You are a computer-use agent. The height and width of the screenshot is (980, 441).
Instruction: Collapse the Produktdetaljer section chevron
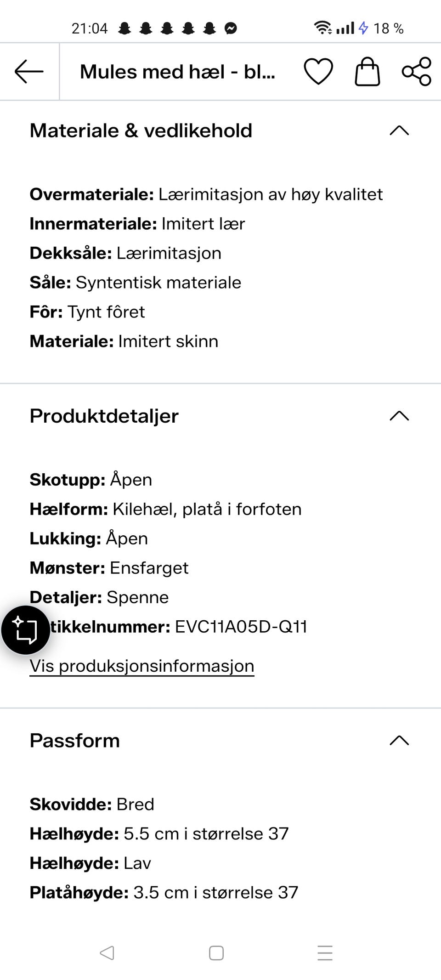click(399, 416)
